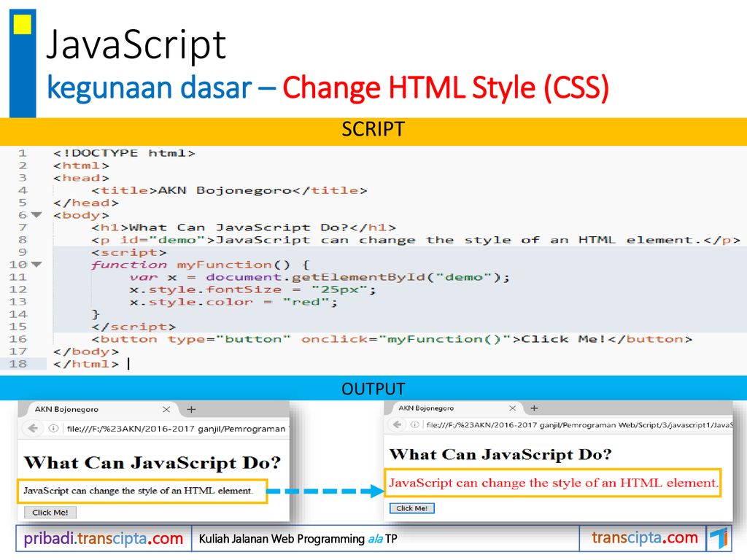Click the closing </html> tag line
Screen dimensions: 747x560
86,364
